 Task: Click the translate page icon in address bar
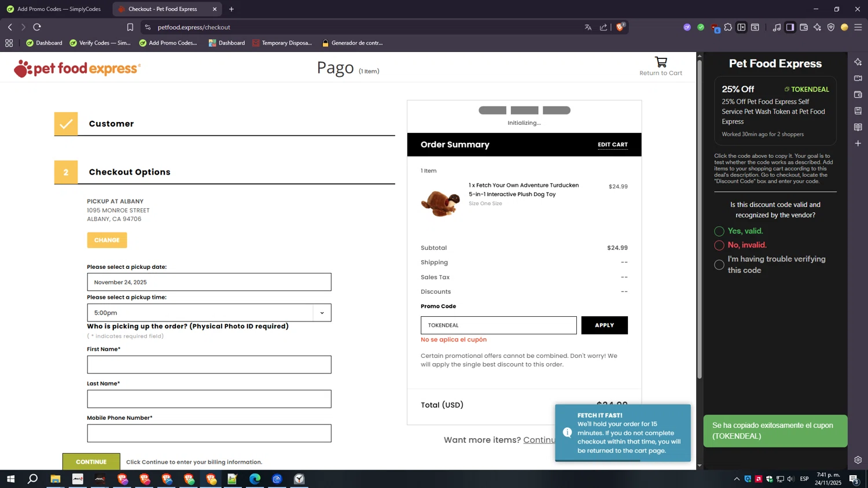(x=588, y=27)
